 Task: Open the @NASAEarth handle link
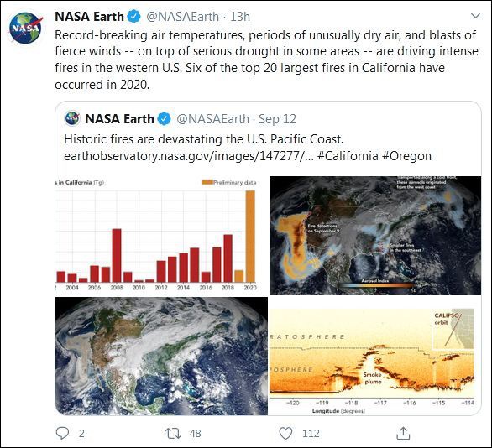pos(183,17)
